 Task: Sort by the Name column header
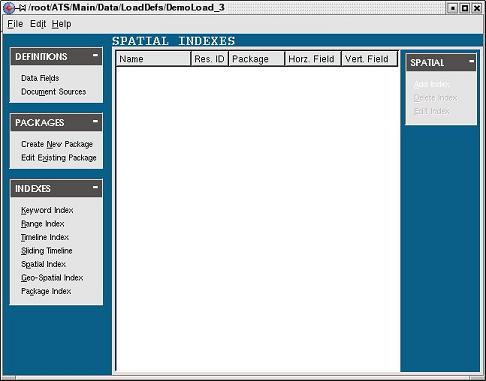(x=153, y=59)
